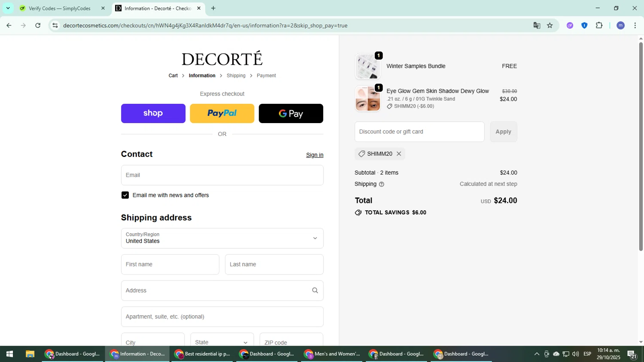
Task: Open the Country/Region dropdown
Action: (x=222, y=238)
